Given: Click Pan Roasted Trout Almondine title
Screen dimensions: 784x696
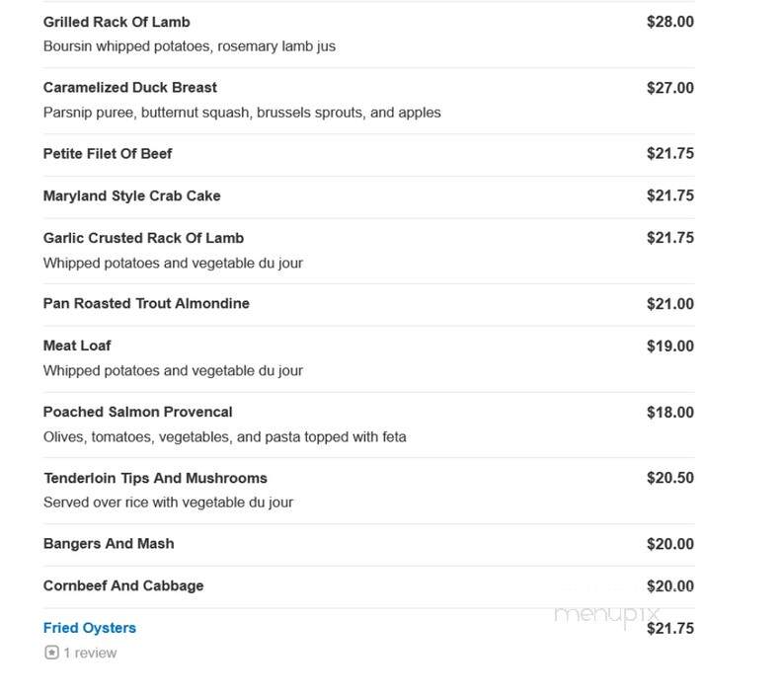Looking at the screenshot, I should pyautogui.click(x=146, y=303).
